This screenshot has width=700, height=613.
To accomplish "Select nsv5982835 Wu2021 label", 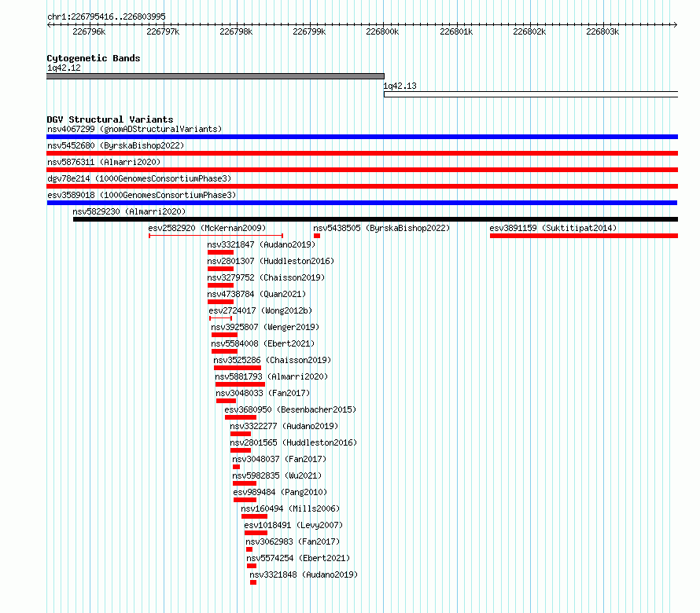I will 277,475.
